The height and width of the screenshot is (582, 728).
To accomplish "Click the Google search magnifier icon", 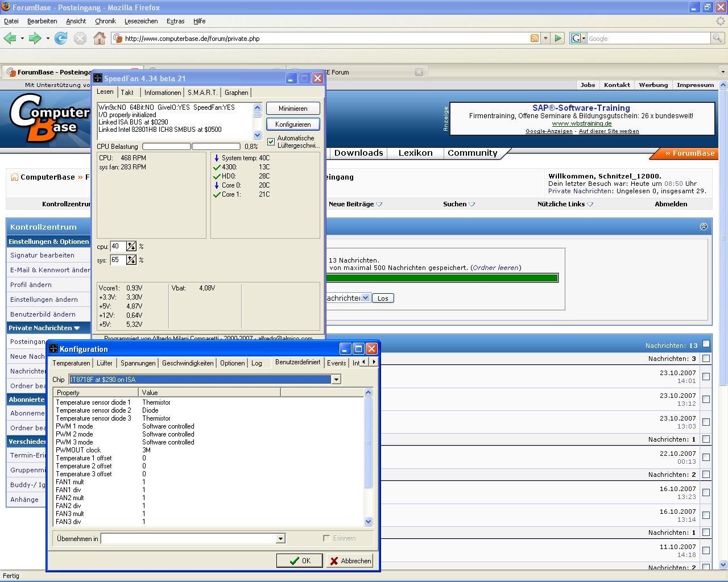I will (718, 38).
